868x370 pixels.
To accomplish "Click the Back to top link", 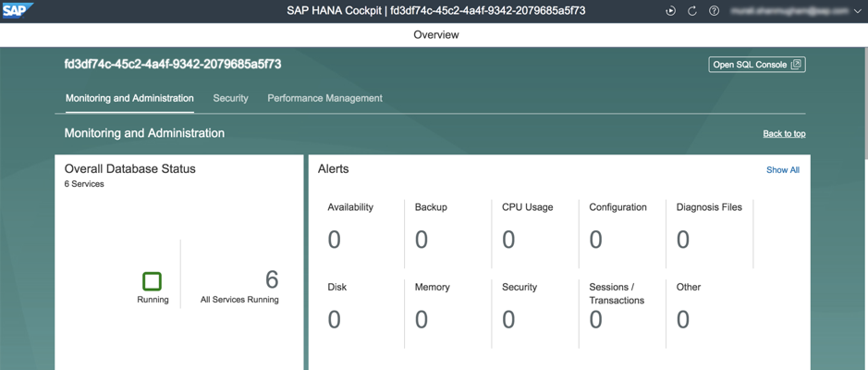I will pyautogui.click(x=784, y=133).
